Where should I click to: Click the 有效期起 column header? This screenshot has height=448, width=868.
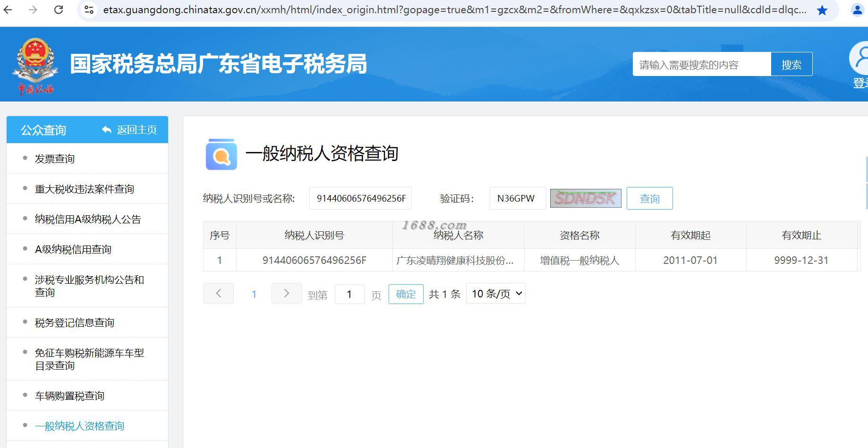(x=690, y=235)
